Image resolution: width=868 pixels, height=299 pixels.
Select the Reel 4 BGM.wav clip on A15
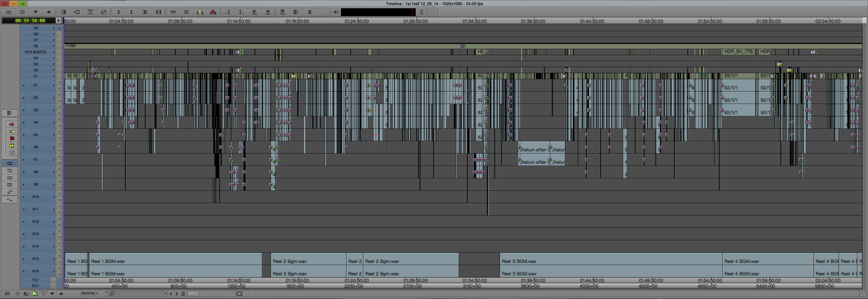pos(768,259)
